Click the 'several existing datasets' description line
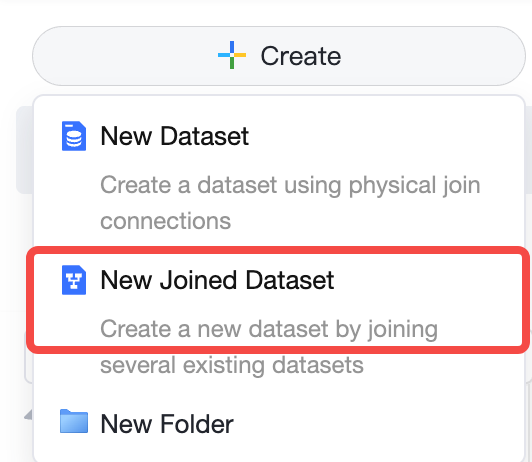The image size is (532, 462). click(x=232, y=365)
